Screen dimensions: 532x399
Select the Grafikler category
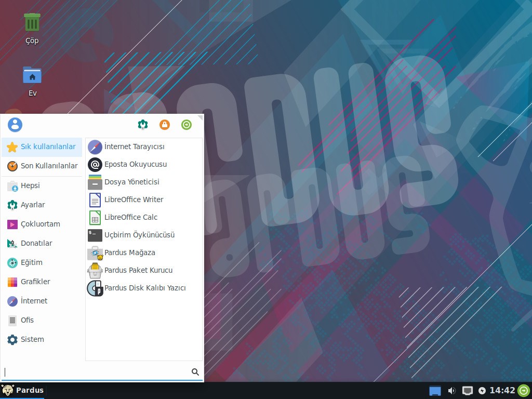pyautogui.click(x=42, y=282)
